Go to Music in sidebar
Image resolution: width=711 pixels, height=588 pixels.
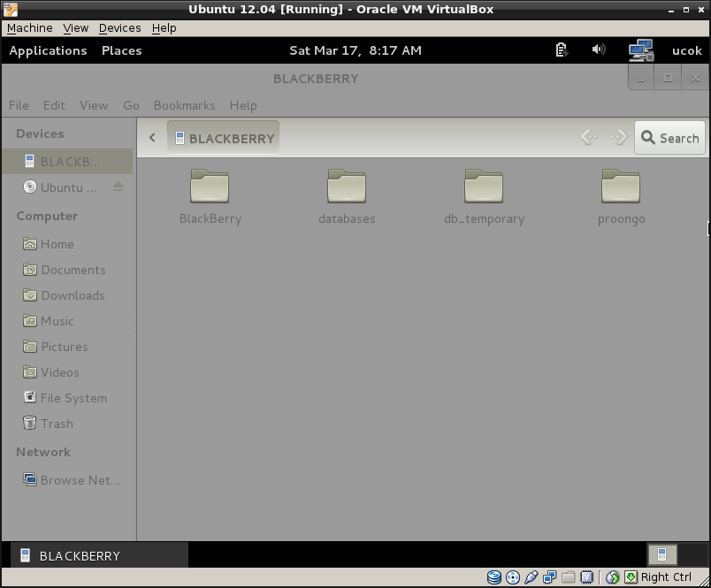pos(67,321)
